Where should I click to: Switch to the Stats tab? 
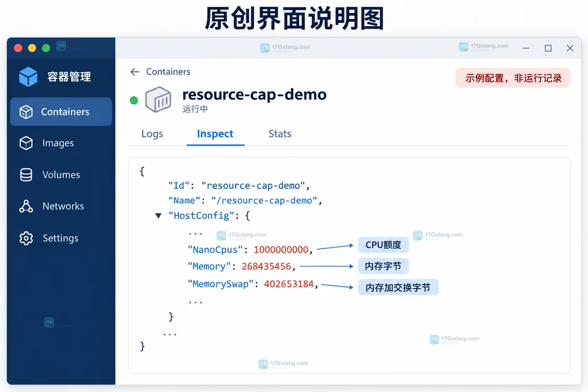pyautogui.click(x=280, y=134)
